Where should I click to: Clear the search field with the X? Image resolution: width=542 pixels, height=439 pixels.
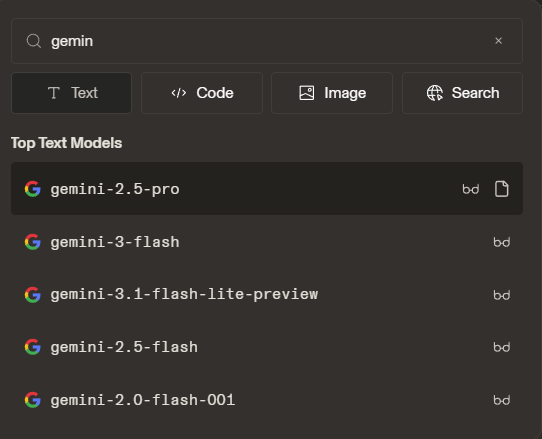(498, 41)
